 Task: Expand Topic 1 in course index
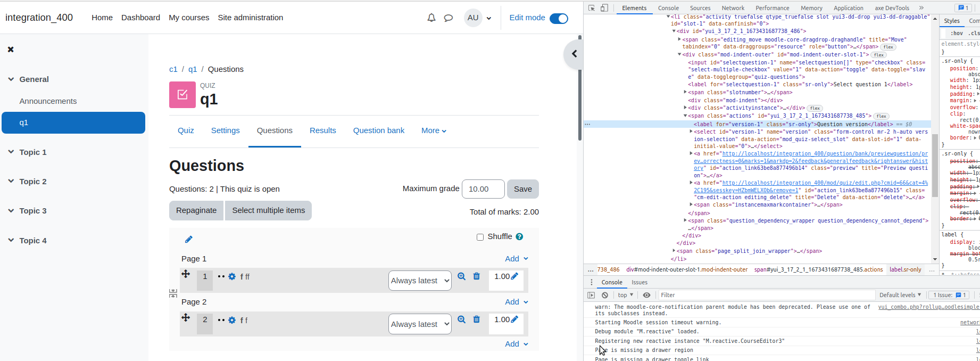pos(11,152)
